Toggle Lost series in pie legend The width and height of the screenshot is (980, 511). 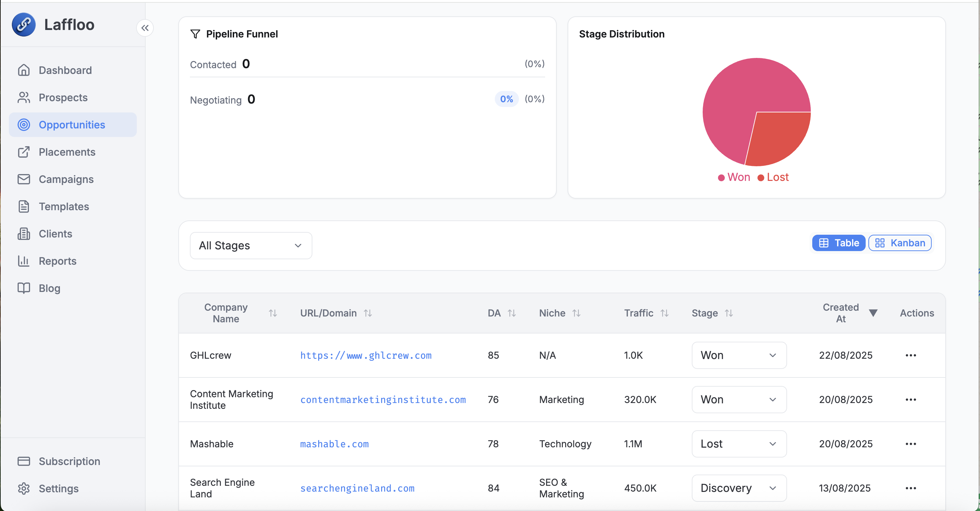pos(773,177)
